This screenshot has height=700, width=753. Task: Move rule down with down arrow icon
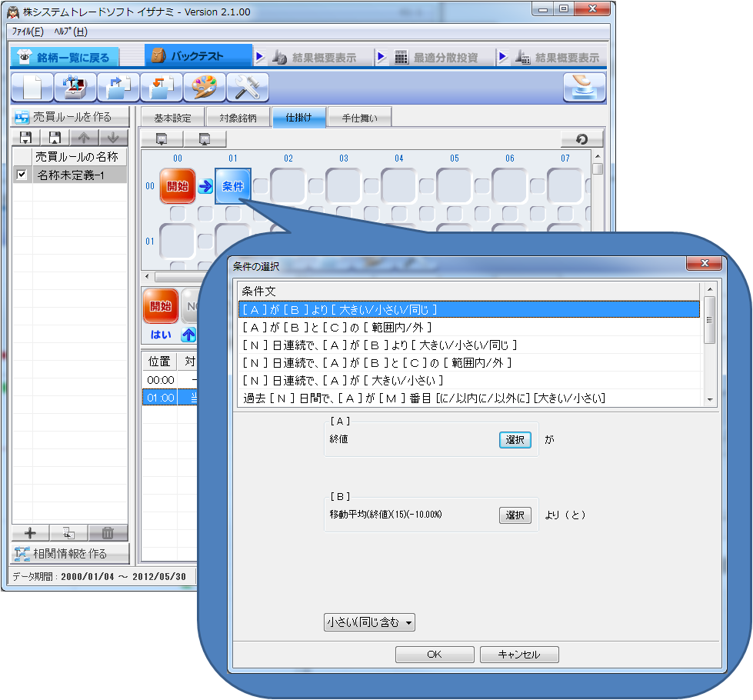click(113, 138)
